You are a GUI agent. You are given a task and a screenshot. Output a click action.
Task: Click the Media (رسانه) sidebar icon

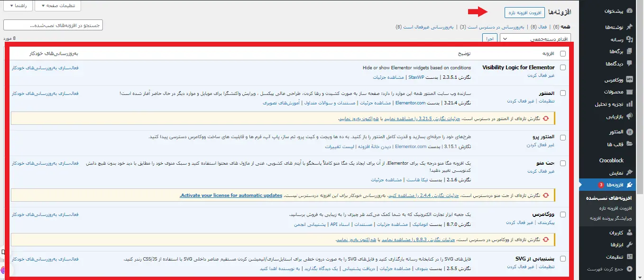coord(629,39)
